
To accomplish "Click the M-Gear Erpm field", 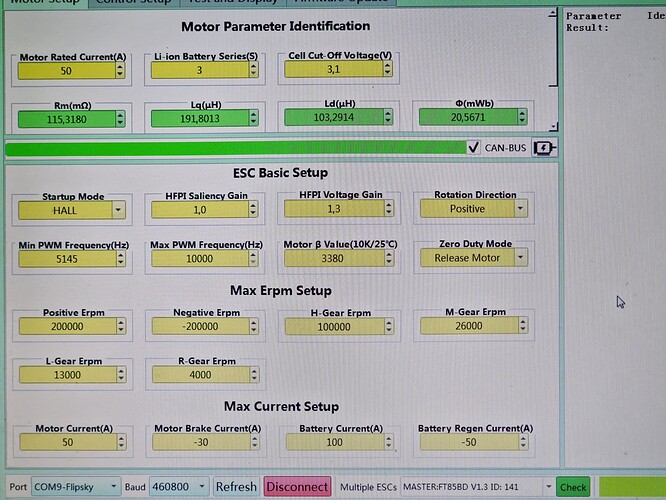I will pos(469,326).
